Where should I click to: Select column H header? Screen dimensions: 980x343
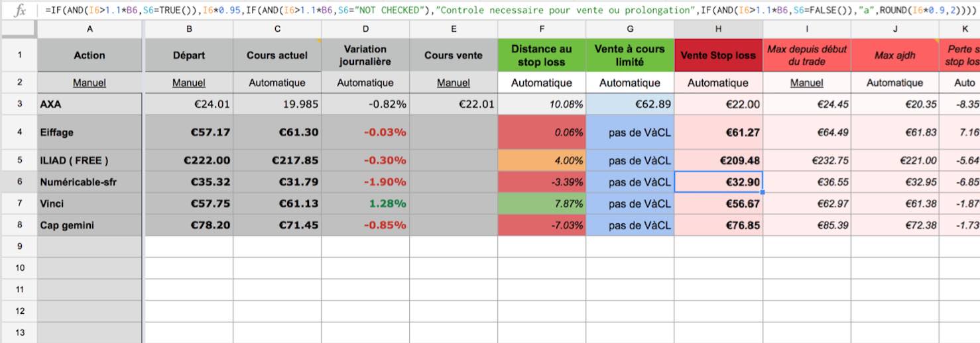(x=718, y=28)
